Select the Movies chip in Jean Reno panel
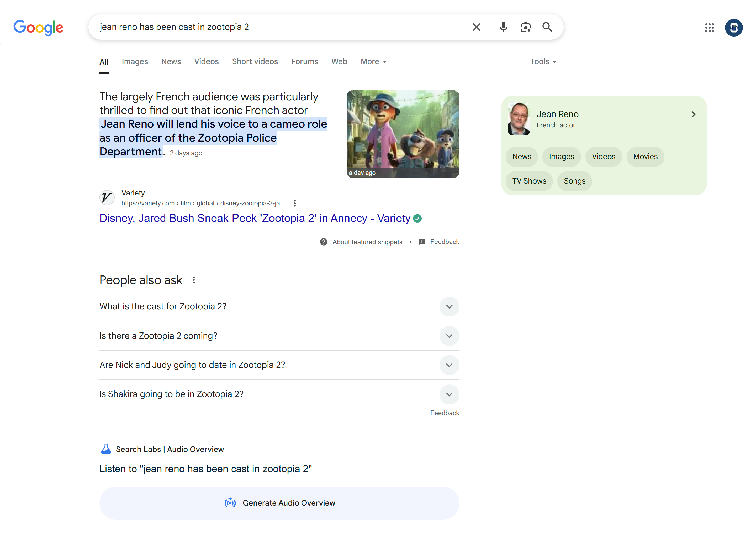 [x=645, y=157]
